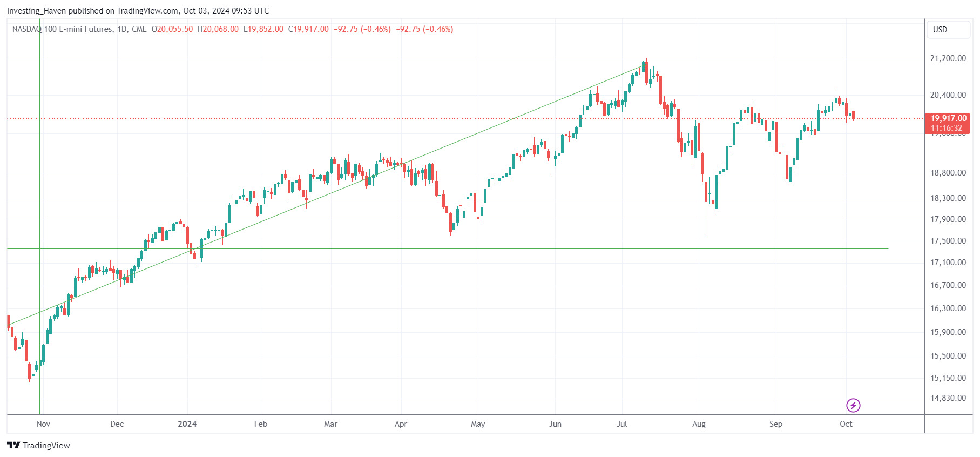Click the open value O20,055.50
This screenshot has height=457, width=980.
[172, 29]
